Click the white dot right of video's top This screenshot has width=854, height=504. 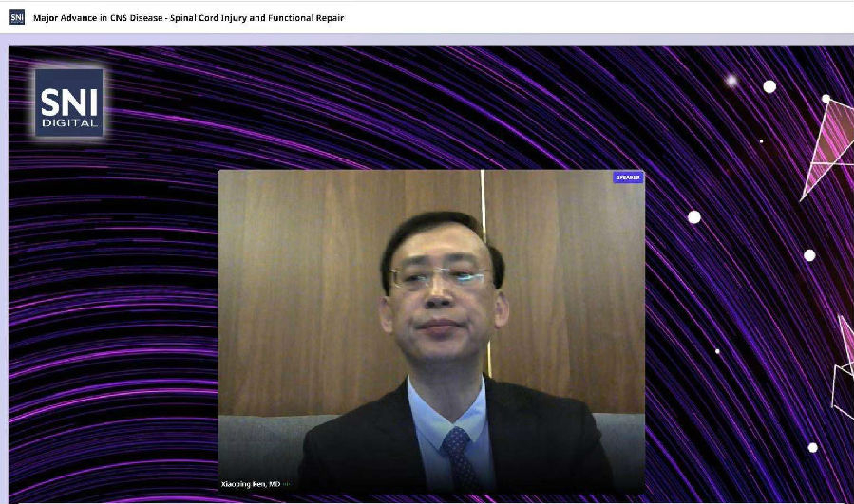pyautogui.click(x=694, y=217)
